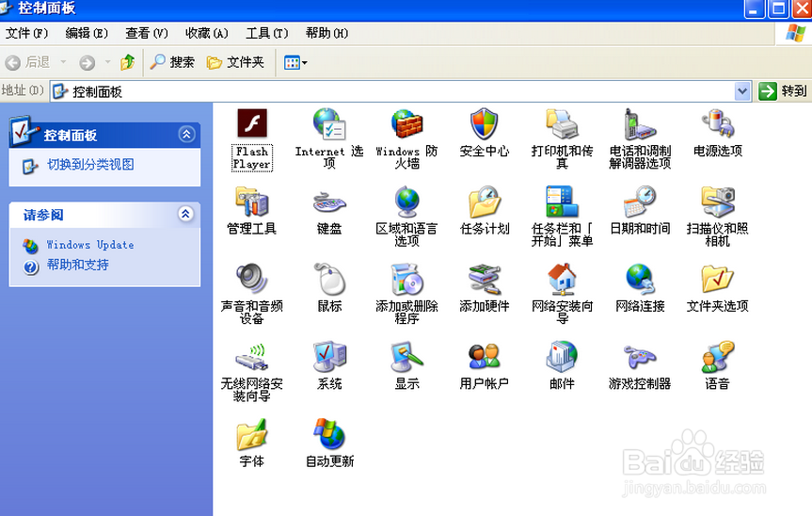812x516 pixels.
Task: Click the forward arrow button
Action: click(x=87, y=63)
